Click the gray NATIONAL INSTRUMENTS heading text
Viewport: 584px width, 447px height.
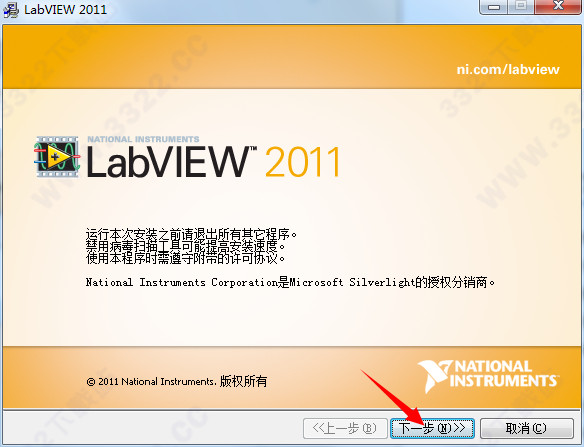click(143, 139)
